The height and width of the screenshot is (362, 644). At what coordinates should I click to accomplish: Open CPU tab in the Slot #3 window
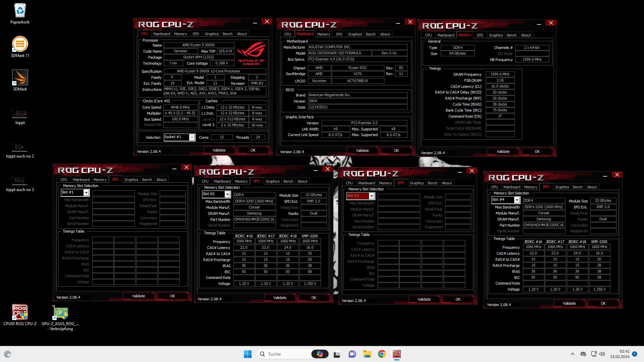349,183
